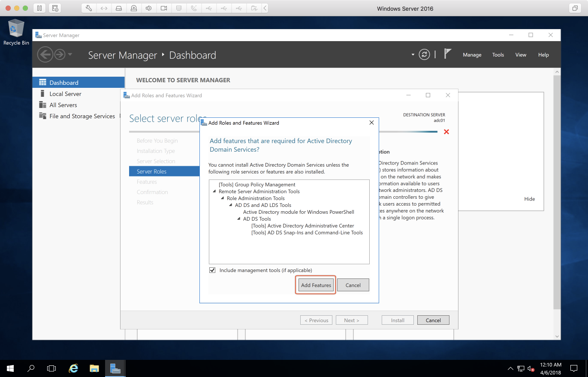Open Internet Explorer from the taskbar
The width and height of the screenshot is (588, 377).
coord(74,368)
